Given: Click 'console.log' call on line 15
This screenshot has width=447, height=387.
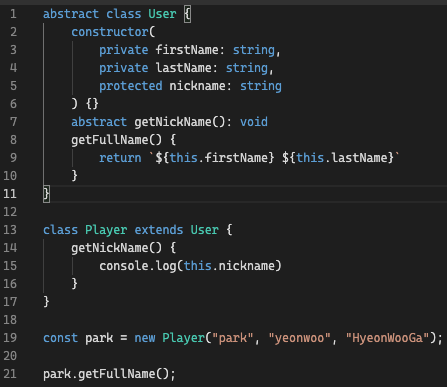Looking at the screenshot, I should pos(138,266).
